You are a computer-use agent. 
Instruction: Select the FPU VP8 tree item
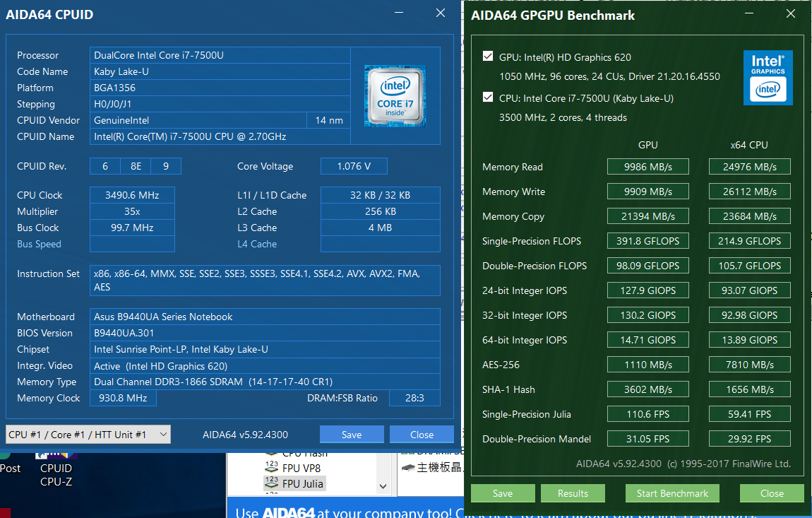[x=301, y=468]
